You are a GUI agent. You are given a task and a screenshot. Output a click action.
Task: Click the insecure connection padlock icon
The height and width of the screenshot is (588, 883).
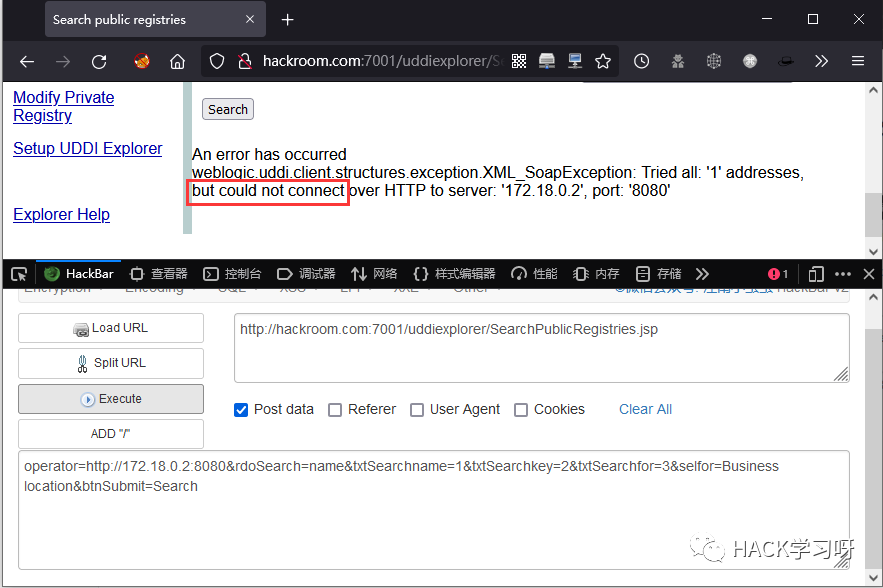click(244, 61)
